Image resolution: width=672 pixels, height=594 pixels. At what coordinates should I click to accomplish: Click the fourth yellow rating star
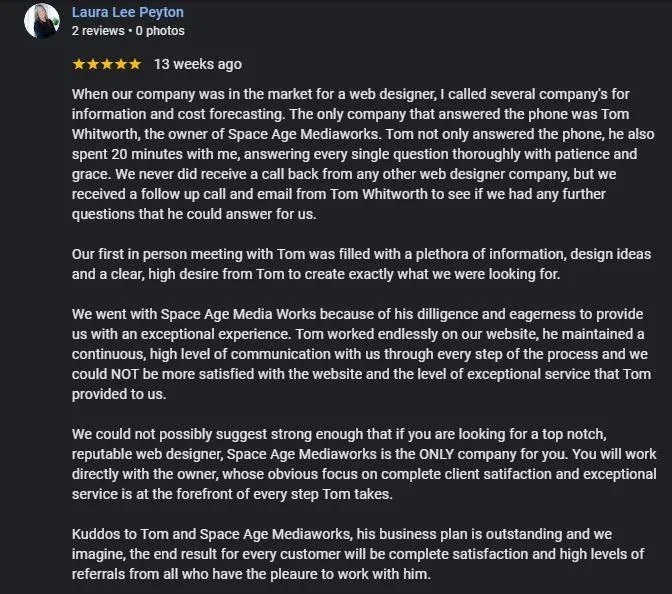coord(121,64)
